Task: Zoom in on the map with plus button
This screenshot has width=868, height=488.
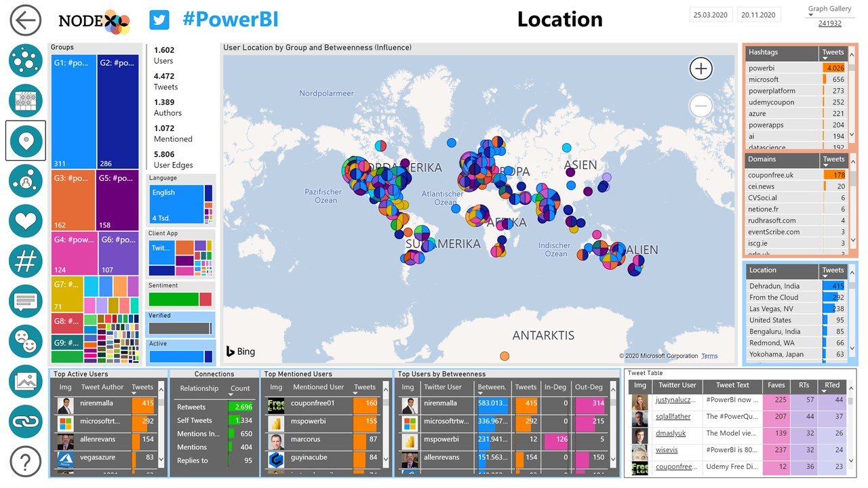Action: coord(701,68)
